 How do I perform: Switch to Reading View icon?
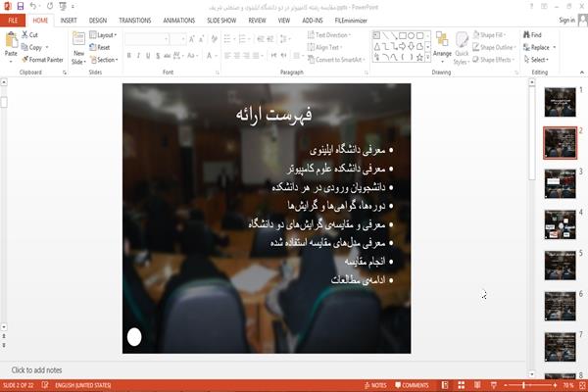point(477,385)
